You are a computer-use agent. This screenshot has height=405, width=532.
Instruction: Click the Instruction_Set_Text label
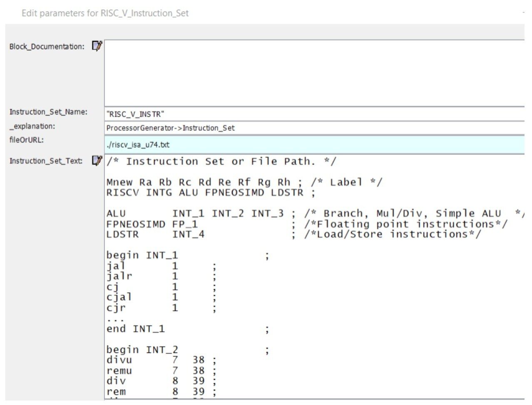(x=46, y=161)
